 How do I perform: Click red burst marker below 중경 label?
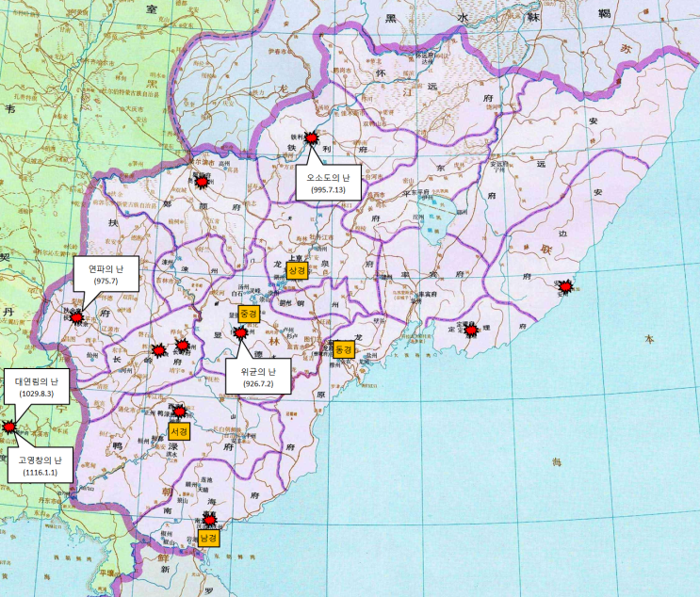coord(240,332)
